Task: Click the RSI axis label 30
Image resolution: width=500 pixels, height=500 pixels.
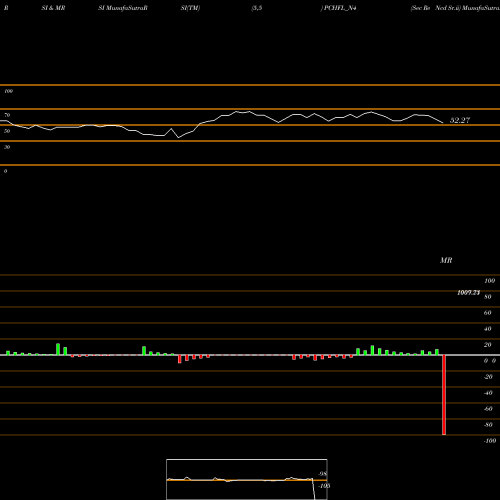Action: tap(7, 147)
